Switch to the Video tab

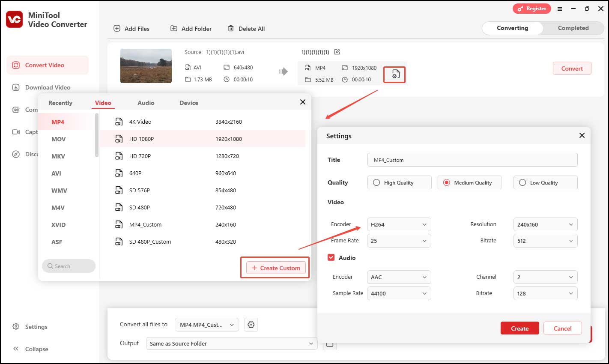[103, 103]
